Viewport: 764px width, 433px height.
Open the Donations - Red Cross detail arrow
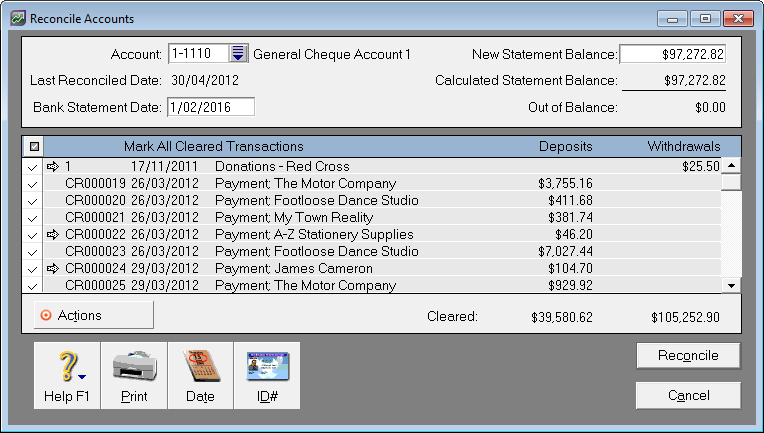[53, 167]
